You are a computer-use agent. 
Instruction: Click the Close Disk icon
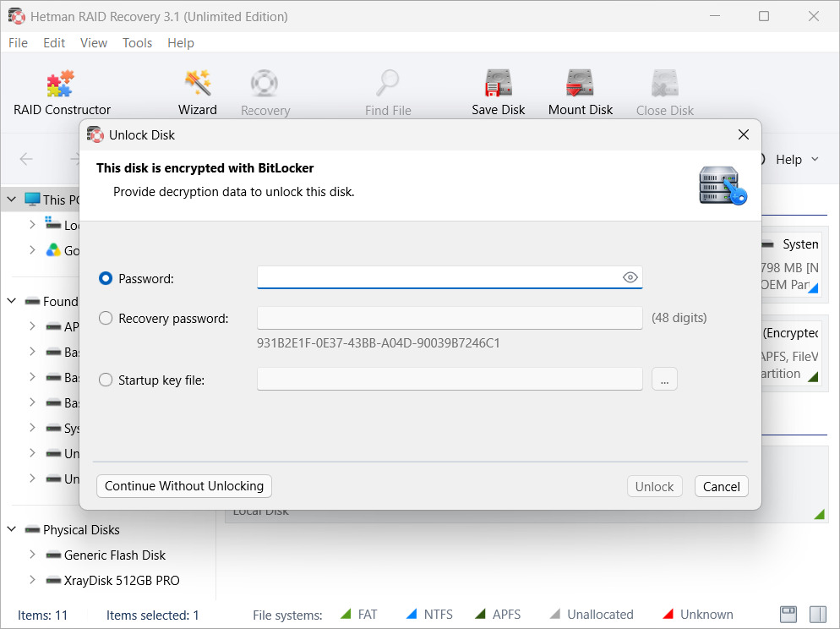665,84
